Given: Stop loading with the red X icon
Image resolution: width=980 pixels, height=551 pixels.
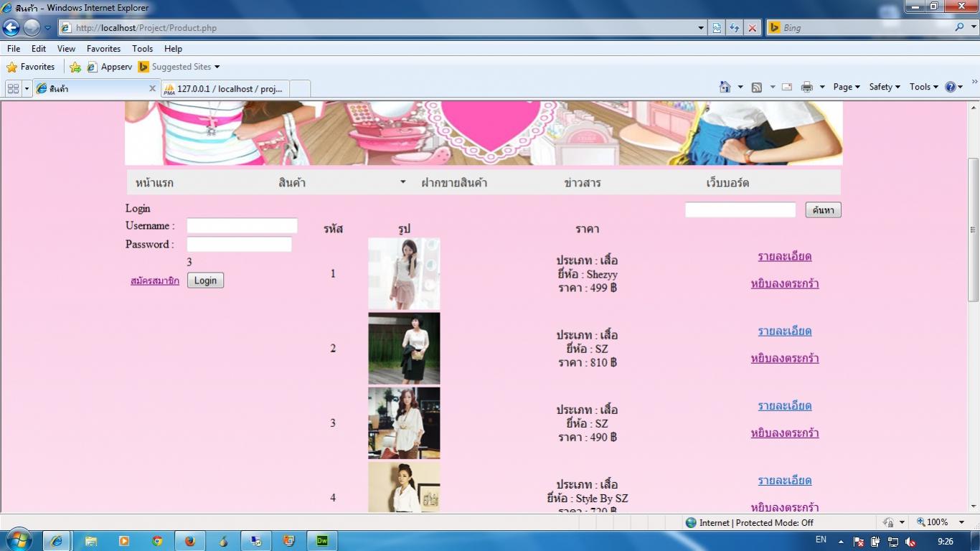Looking at the screenshot, I should coord(752,28).
